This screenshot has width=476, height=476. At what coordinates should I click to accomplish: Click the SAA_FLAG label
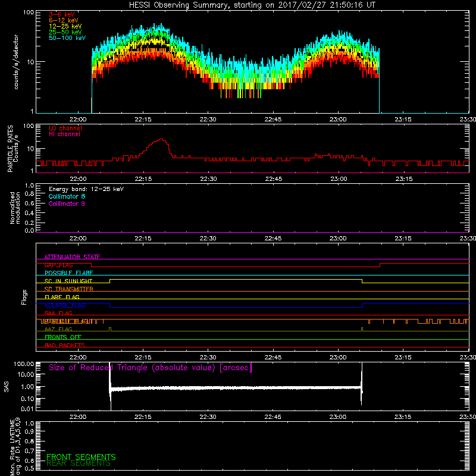pos(58,314)
